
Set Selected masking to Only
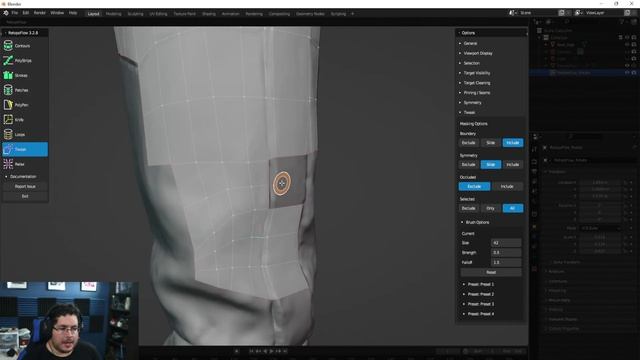[491, 208]
